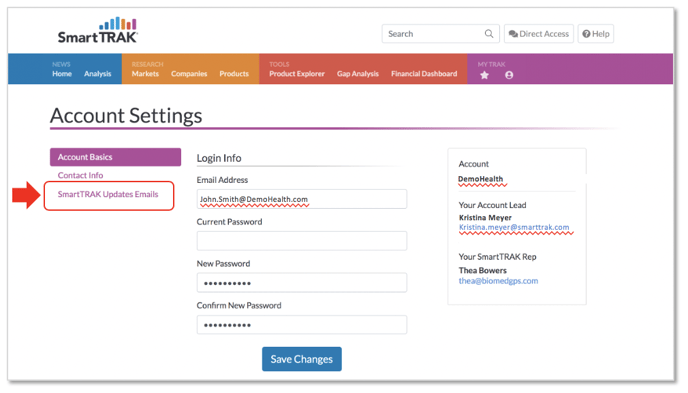Screen dimensions: 688x393
Task: Open the Companies research page
Action: tap(189, 74)
